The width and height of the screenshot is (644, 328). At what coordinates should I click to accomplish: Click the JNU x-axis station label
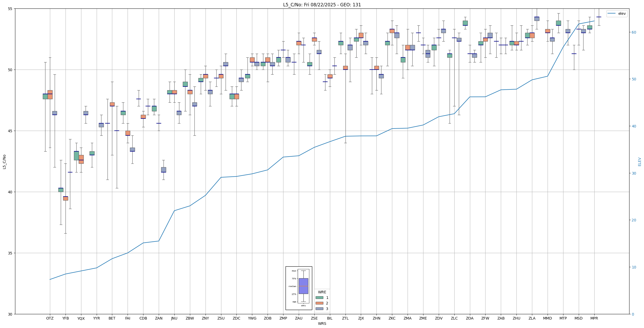coord(174,318)
